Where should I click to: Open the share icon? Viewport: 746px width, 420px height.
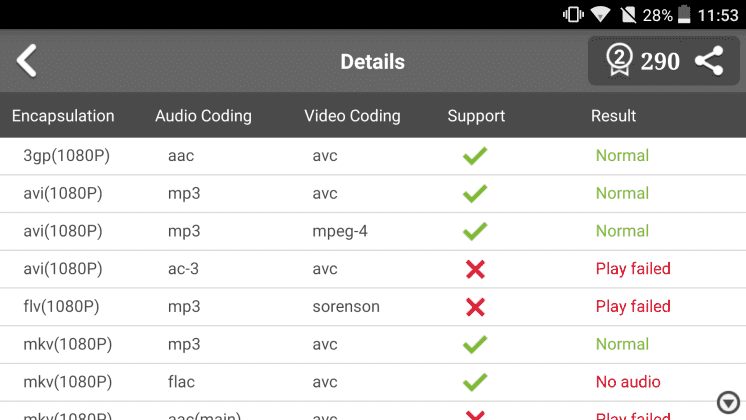coord(709,61)
